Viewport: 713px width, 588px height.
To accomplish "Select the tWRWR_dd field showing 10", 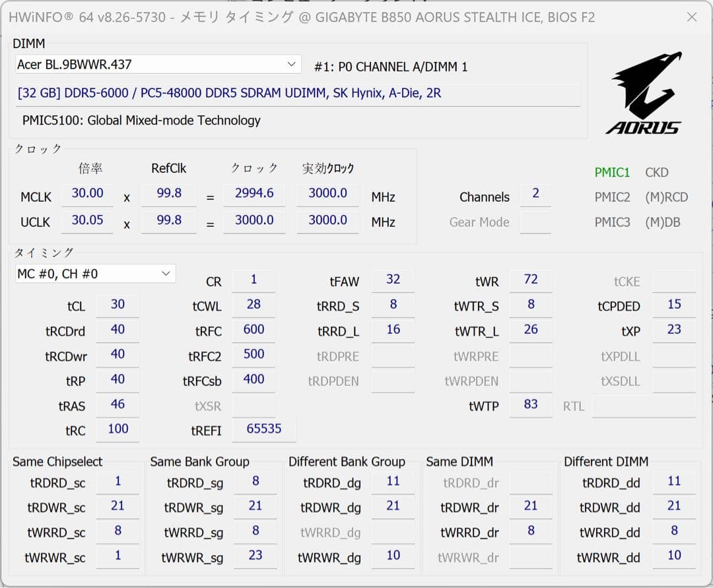I will pyautogui.click(x=674, y=556).
